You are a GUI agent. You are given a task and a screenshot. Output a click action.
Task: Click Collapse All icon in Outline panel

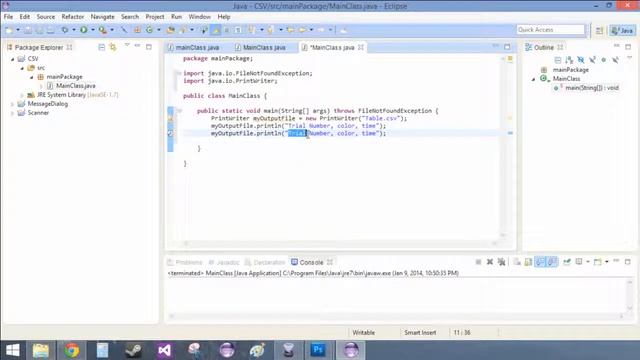click(558, 60)
